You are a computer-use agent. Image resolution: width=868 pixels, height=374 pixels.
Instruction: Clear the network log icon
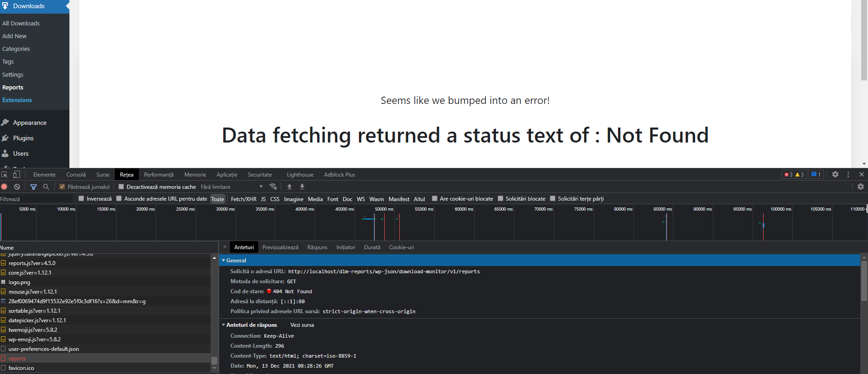tap(17, 187)
